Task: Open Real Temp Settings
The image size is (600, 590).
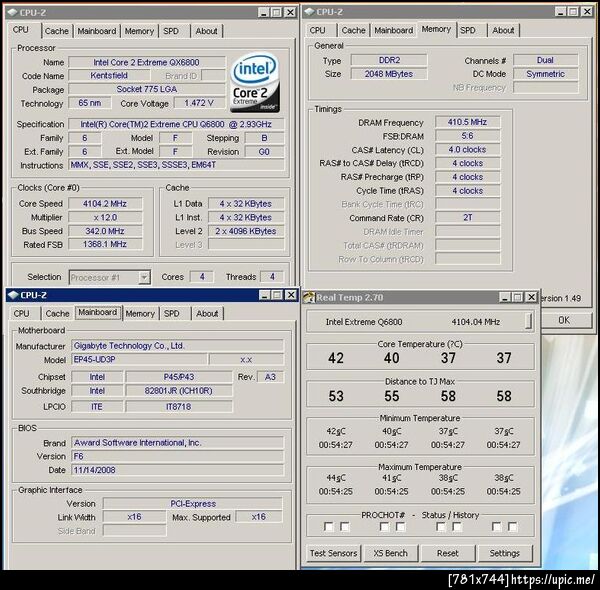Action: (x=505, y=553)
